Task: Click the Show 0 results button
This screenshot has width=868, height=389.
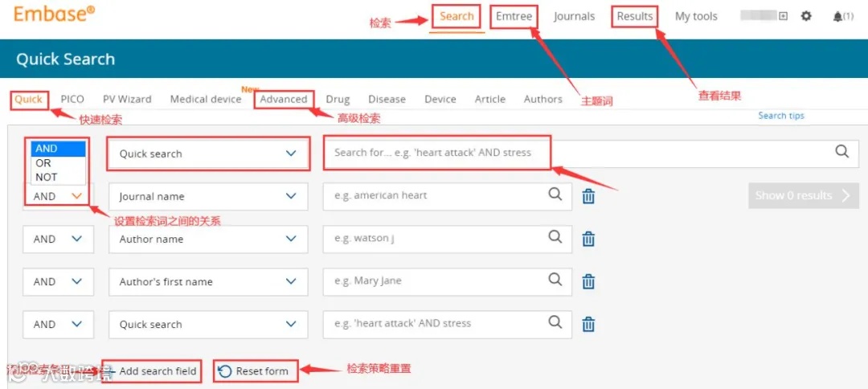Action: pyautogui.click(x=803, y=195)
